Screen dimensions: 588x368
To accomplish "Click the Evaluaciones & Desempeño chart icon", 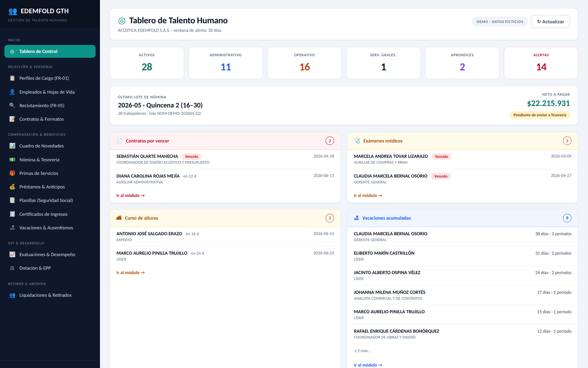I will [x=12, y=255].
